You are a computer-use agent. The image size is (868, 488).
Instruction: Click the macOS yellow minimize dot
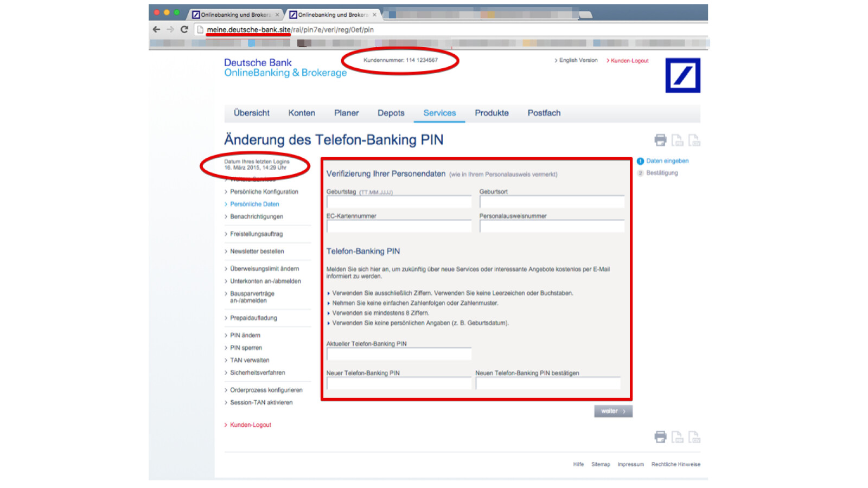click(x=167, y=12)
